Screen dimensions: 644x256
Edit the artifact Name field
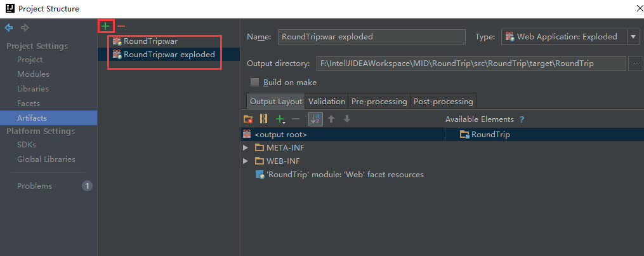pyautogui.click(x=372, y=37)
